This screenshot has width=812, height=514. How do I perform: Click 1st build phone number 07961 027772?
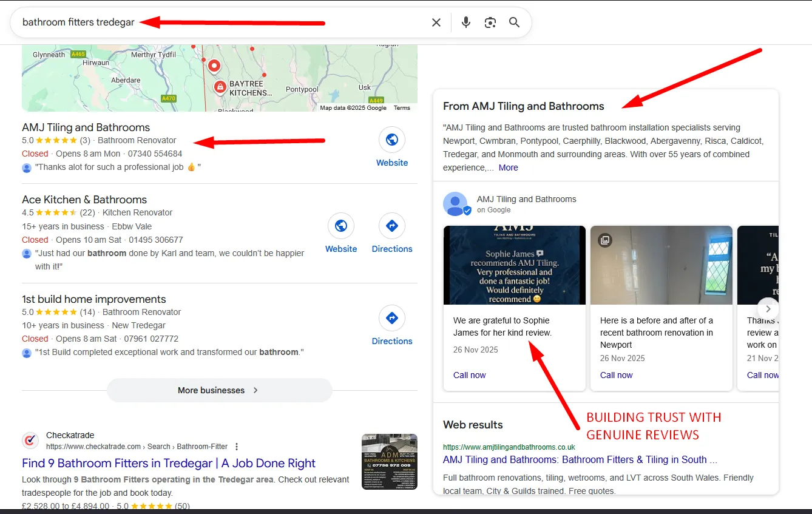coord(151,339)
